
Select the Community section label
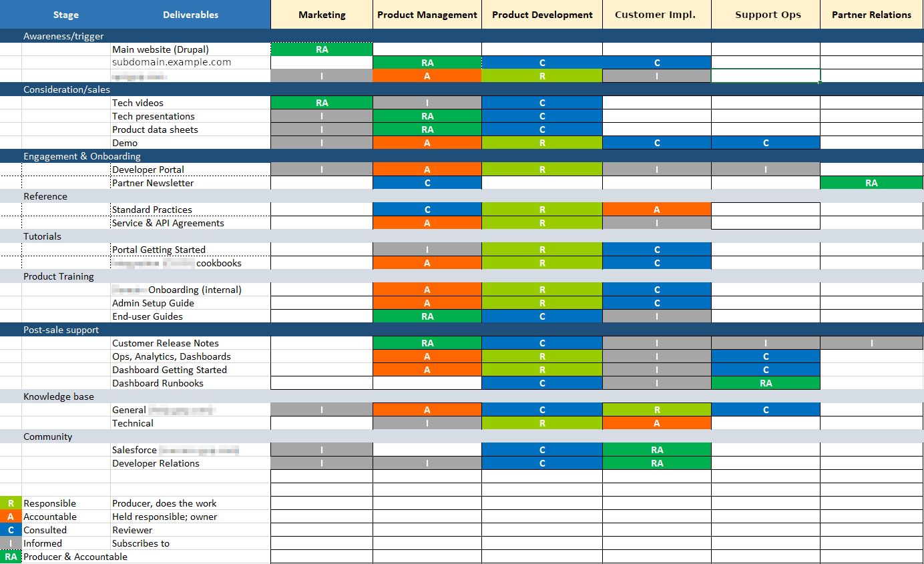click(48, 437)
